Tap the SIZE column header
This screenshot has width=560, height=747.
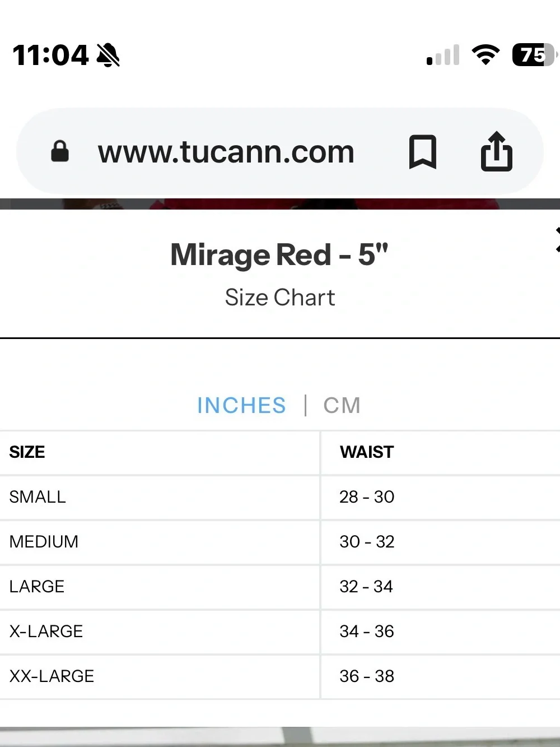tap(27, 452)
